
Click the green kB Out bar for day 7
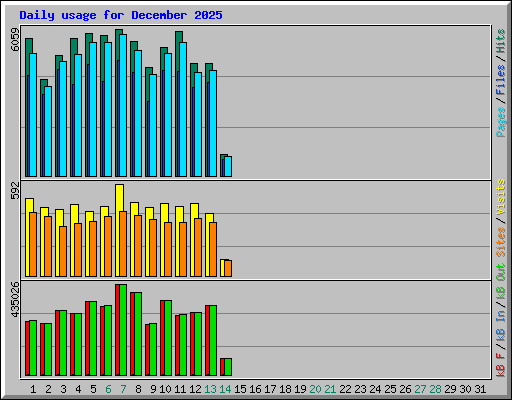click(x=123, y=330)
